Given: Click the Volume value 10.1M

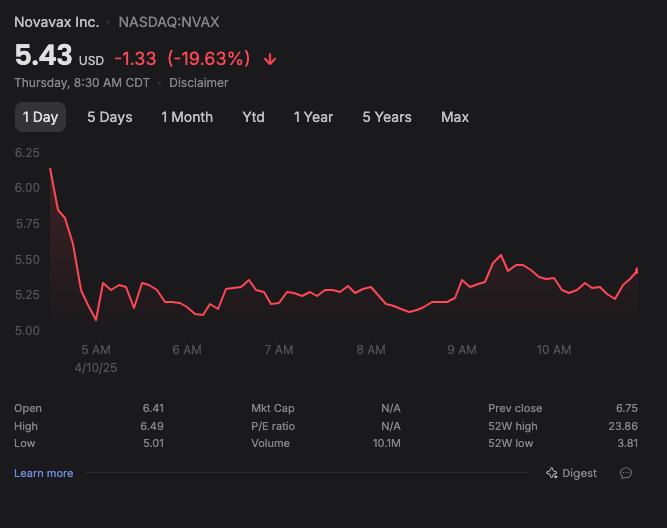Looking at the screenshot, I should (387, 443).
